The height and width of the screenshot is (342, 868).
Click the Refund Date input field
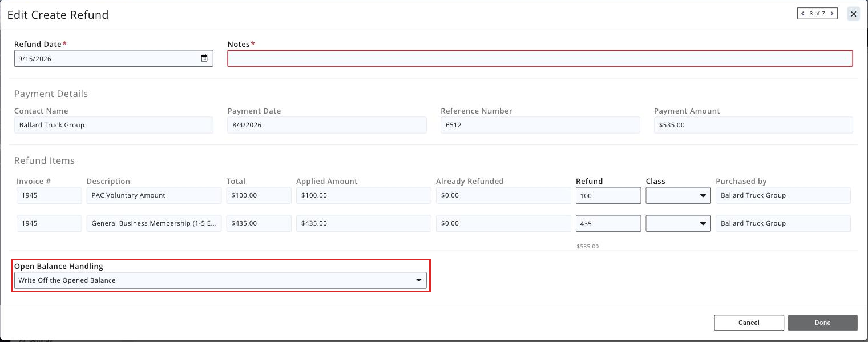pos(114,58)
